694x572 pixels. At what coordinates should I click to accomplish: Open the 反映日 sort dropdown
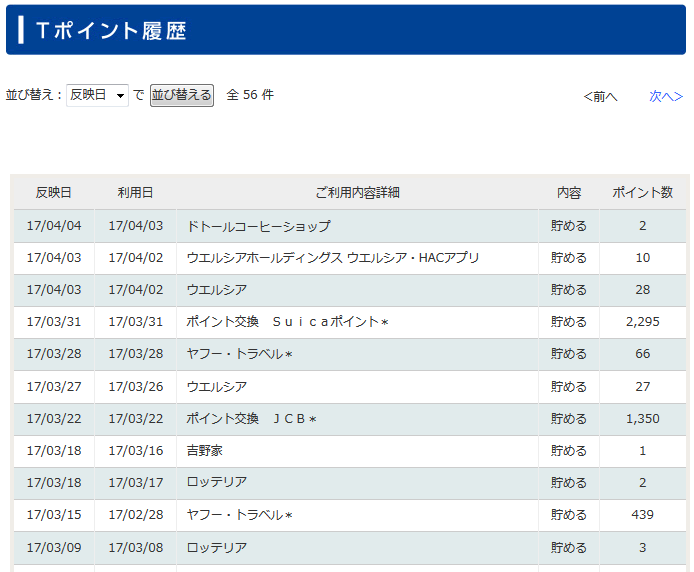tap(97, 95)
